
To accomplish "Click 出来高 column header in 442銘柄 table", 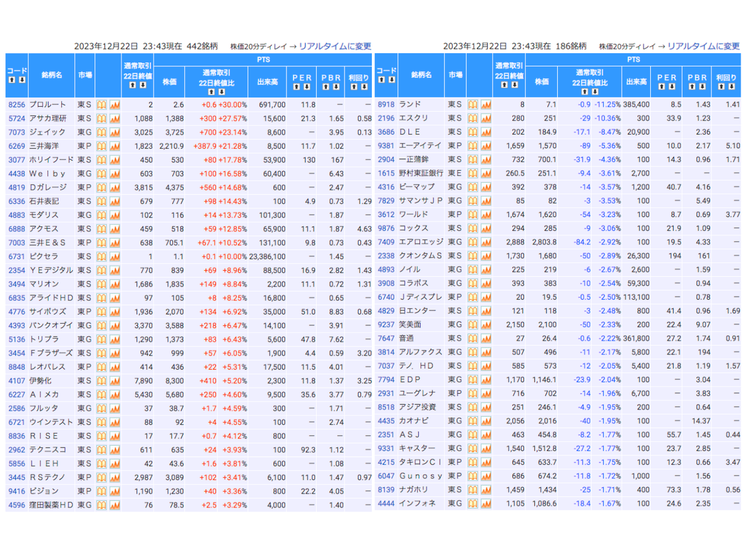I will click(x=267, y=82).
